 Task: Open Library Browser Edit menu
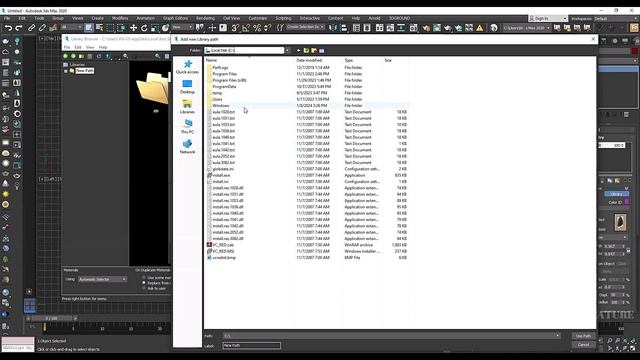click(78, 47)
